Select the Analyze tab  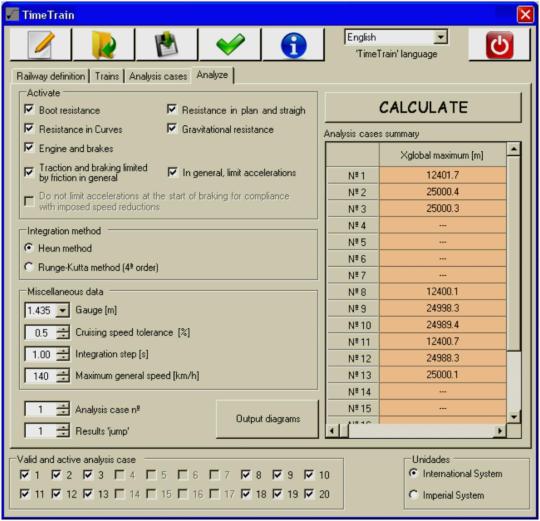[x=212, y=75]
